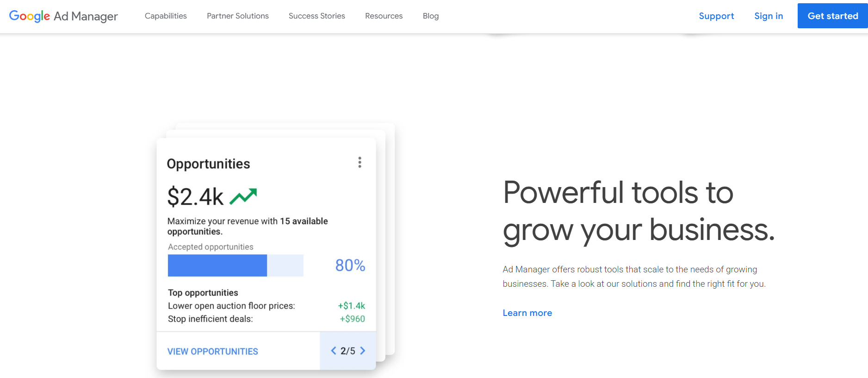Open the Resources menu
868x378 pixels.
384,16
